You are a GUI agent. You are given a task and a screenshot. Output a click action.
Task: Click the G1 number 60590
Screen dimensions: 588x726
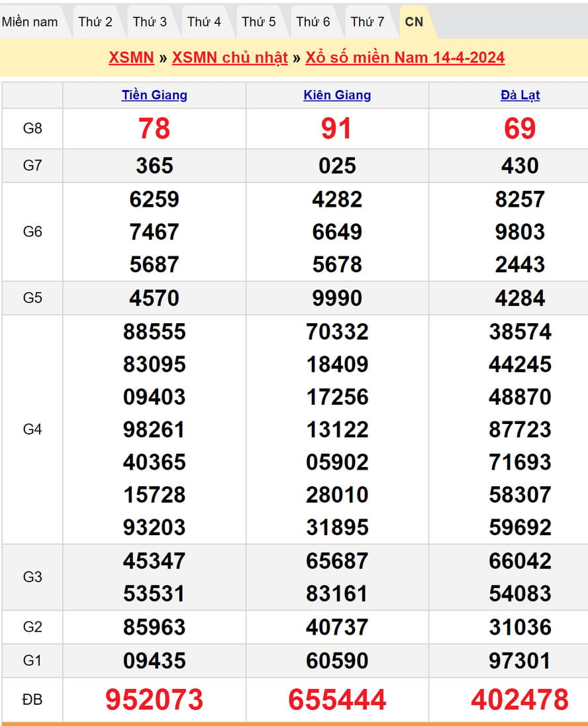click(x=337, y=660)
